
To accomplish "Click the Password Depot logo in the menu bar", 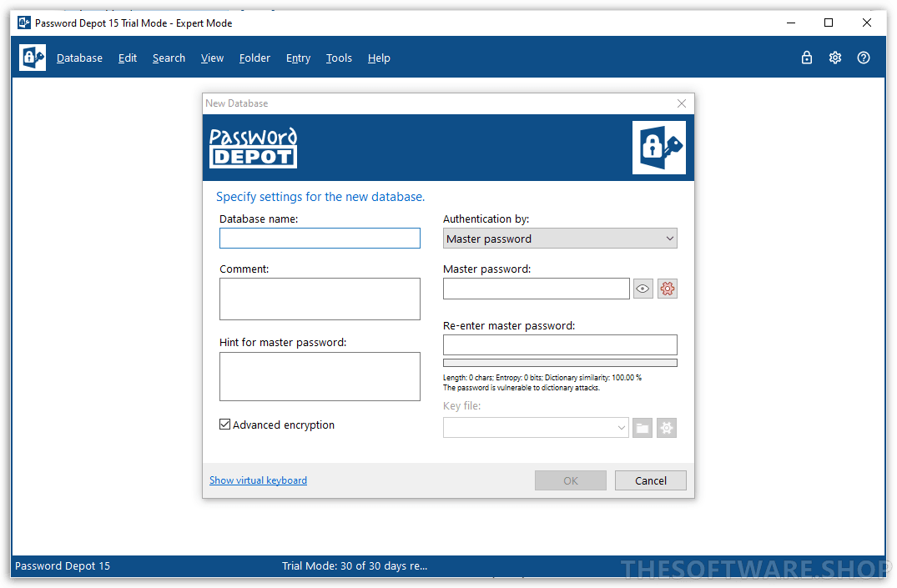I will tap(33, 58).
